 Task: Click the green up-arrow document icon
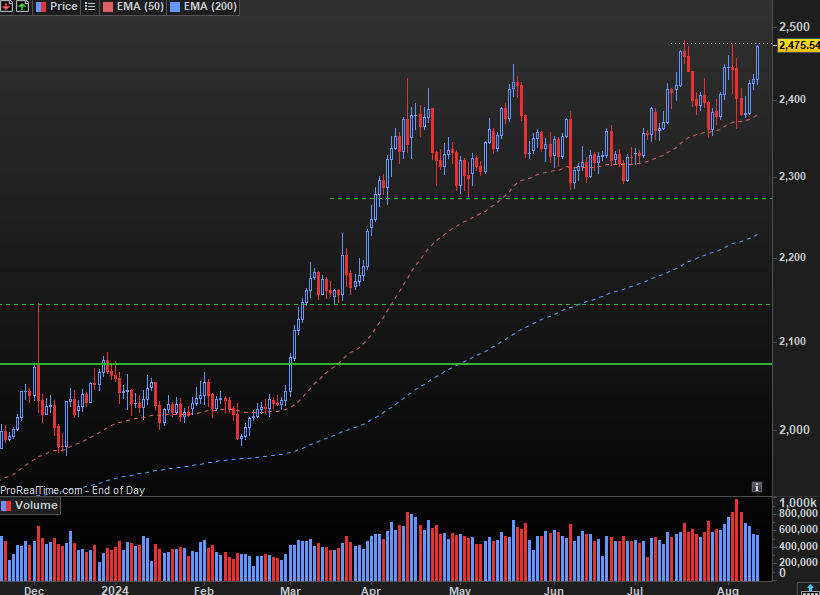(x=22, y=6)
